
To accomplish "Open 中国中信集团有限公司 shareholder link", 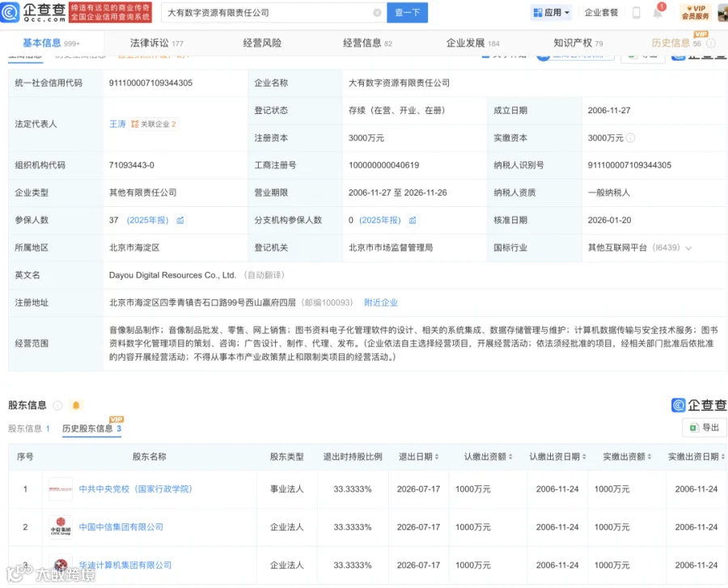I will [121, 527].
